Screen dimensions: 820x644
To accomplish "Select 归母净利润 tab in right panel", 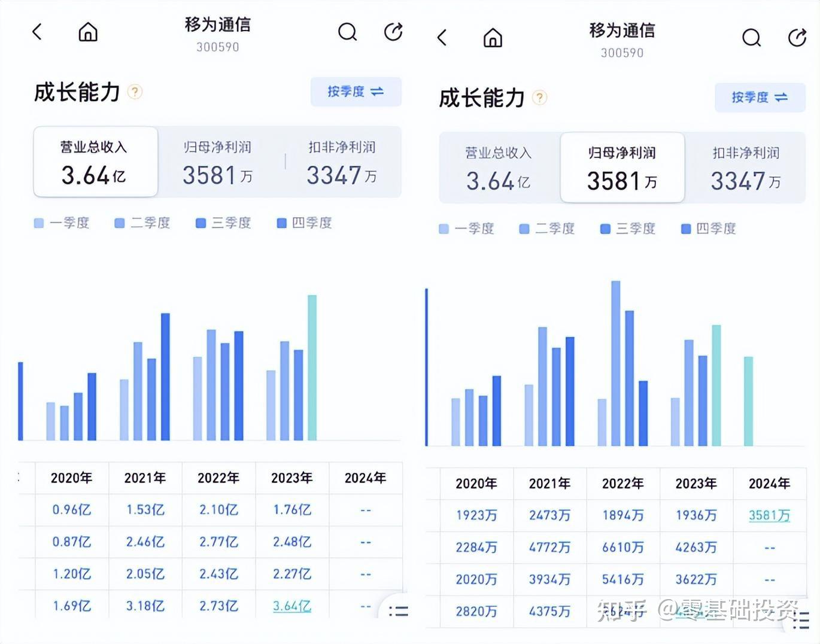I will coord(622,168).
